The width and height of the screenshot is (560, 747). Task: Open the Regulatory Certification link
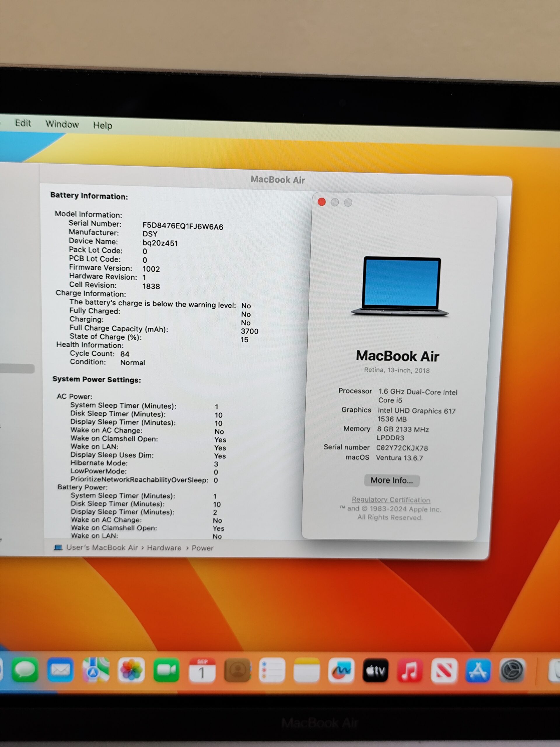point(391,500)
